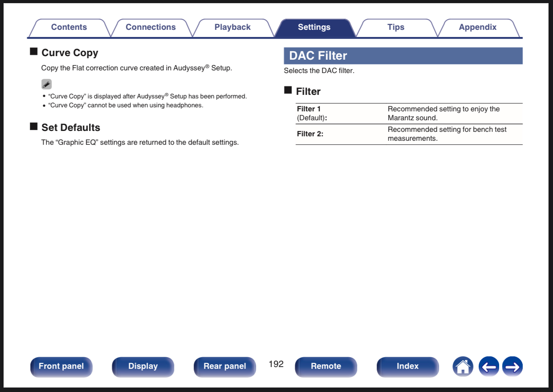The image size is (553, 392).
Task: Click the previous page arrow icon
Action: pos(488,367)
